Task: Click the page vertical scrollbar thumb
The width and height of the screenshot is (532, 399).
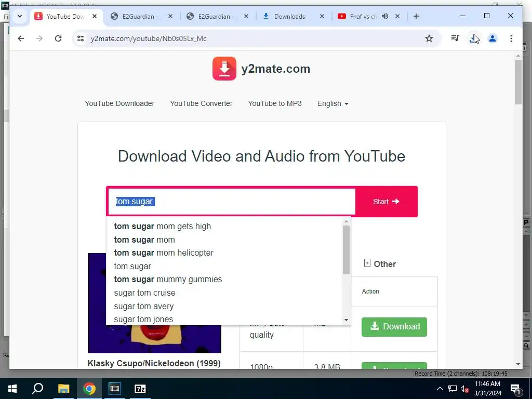Action: tap(518, 82)
